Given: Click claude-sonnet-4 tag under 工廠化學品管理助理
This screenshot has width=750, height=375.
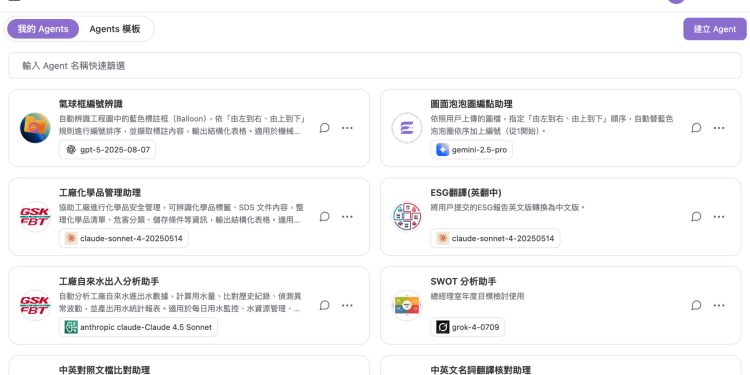Looking at the screenshot, I should pyautogui.click(x=124, y=238).
